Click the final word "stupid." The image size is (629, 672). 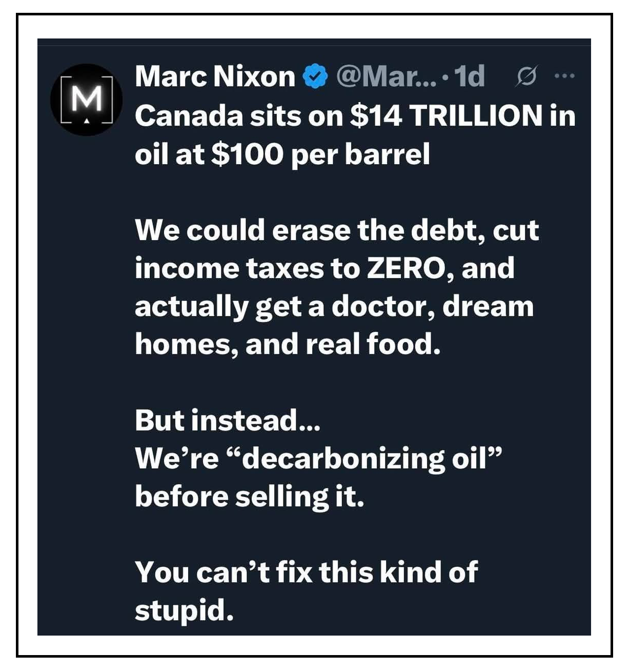pyautogui.click(x=184, y=610)
